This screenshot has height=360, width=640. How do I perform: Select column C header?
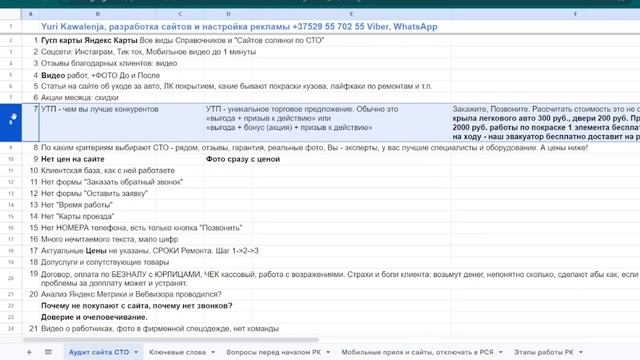(180, 14)
